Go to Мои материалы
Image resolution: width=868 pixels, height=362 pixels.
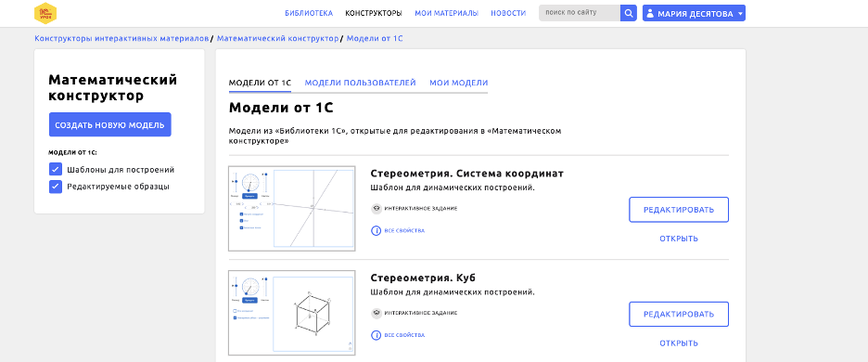pyautogui.click(x=447, y=13)
